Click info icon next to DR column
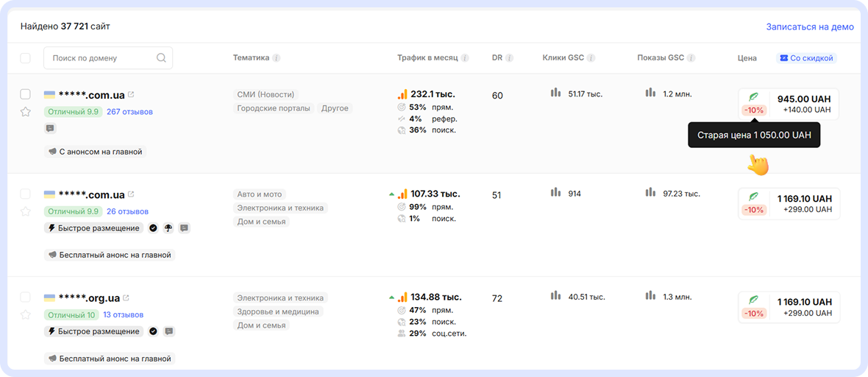 pos(509,58)
